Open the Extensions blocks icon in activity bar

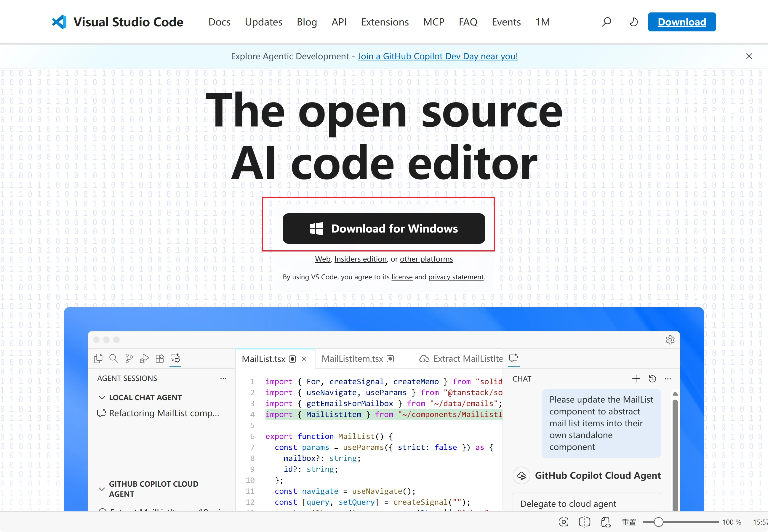click(x=160, y=358)
